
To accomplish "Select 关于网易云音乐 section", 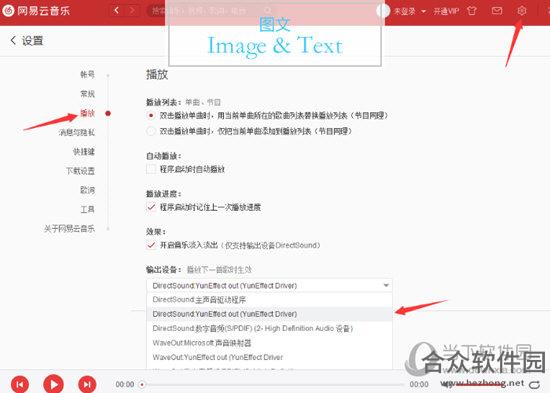I will pyautogui.click(x=69, y=229).
